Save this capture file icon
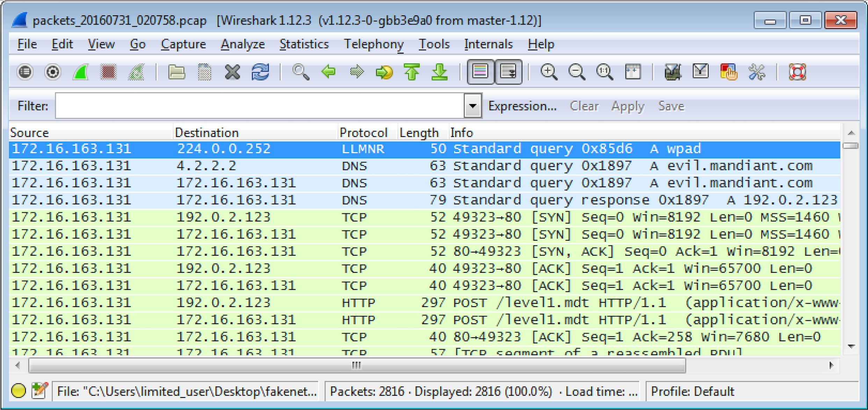Image resolution: width=868 pixels, height=410 pixels. [204, 72]
